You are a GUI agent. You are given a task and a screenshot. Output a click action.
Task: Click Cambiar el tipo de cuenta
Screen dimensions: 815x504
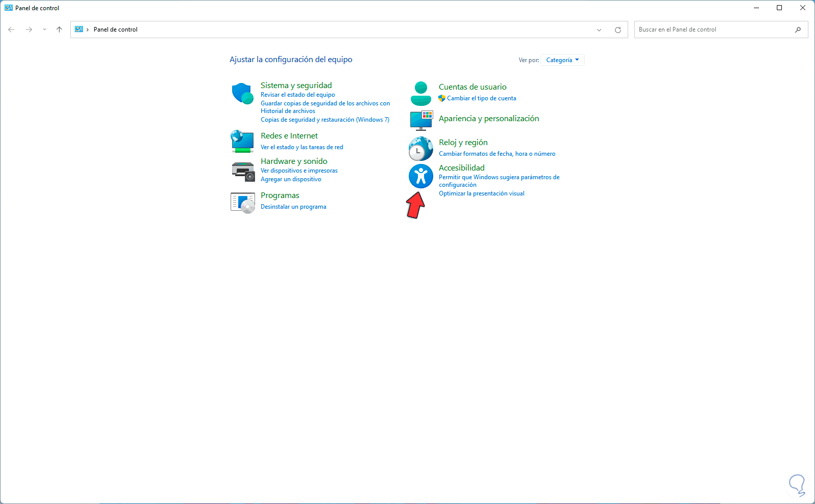coord(482,98)
